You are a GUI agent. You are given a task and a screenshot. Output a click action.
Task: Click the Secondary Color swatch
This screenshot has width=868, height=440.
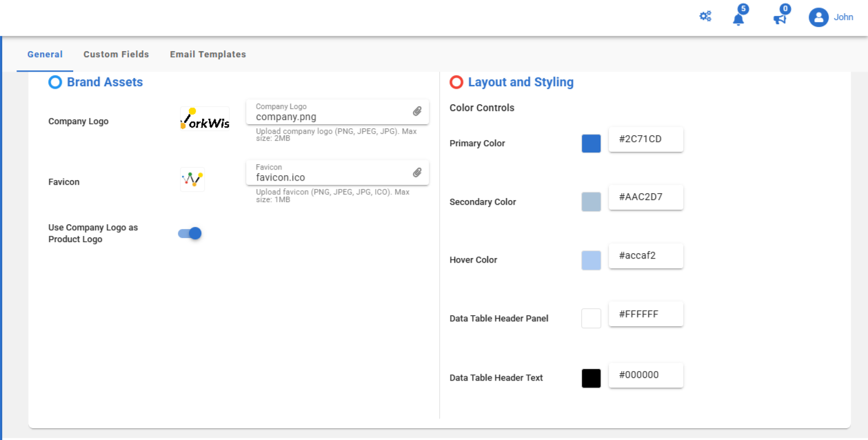[591, 202]
